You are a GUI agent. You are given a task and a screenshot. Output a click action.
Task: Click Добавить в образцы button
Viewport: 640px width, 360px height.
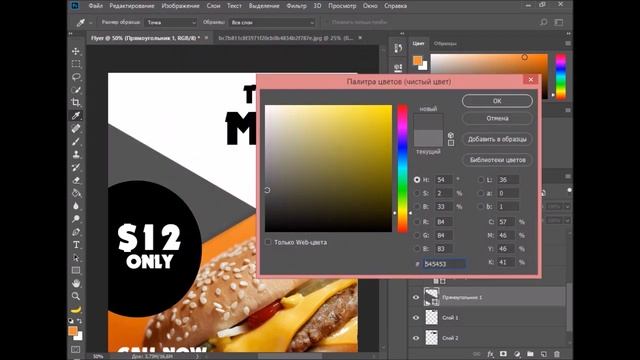pos(497,139)
